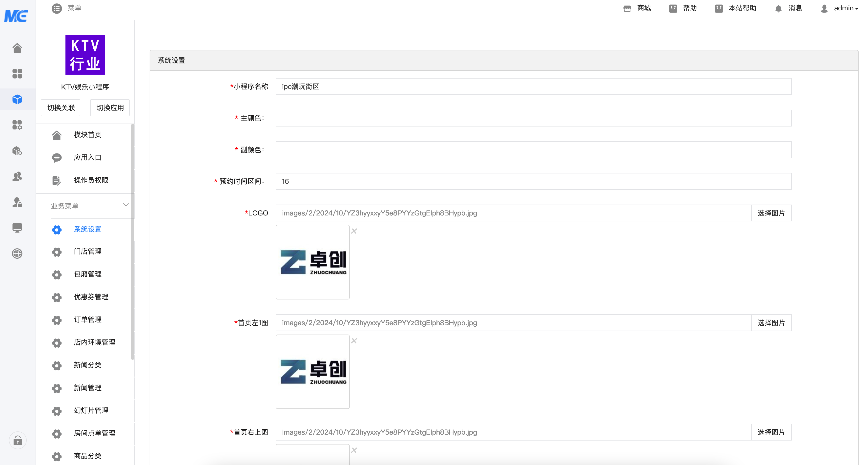Click the ME logo

16,16
